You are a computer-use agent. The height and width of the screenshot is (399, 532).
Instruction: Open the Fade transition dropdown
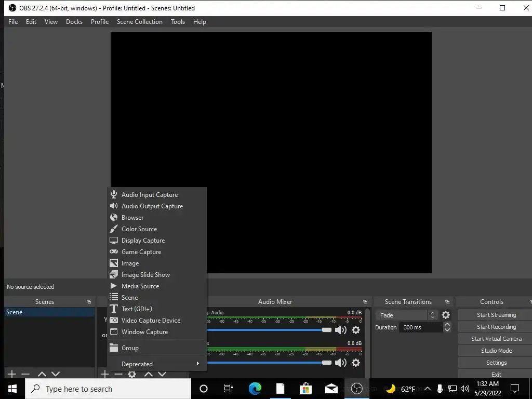[406, 315]
